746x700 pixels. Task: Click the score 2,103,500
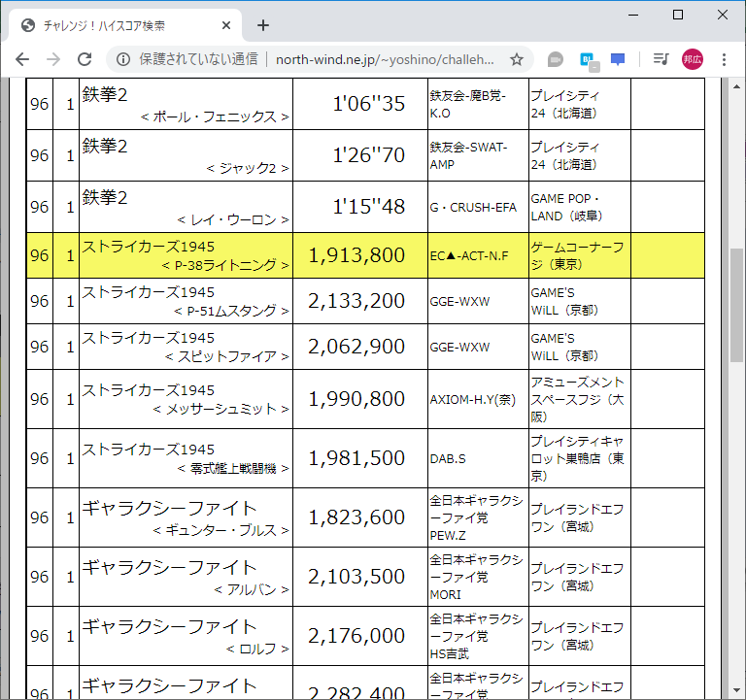coord(356,577)
